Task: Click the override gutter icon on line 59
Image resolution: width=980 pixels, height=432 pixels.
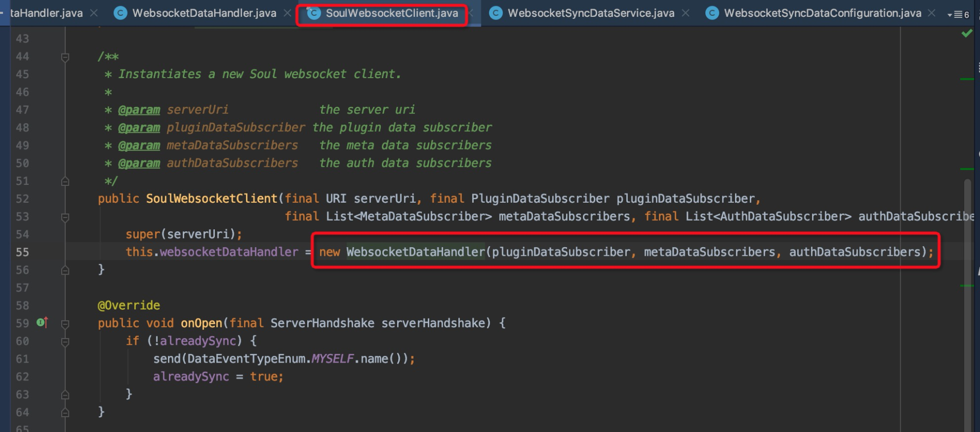Action: pyautogui.click(x=42, y=323)
